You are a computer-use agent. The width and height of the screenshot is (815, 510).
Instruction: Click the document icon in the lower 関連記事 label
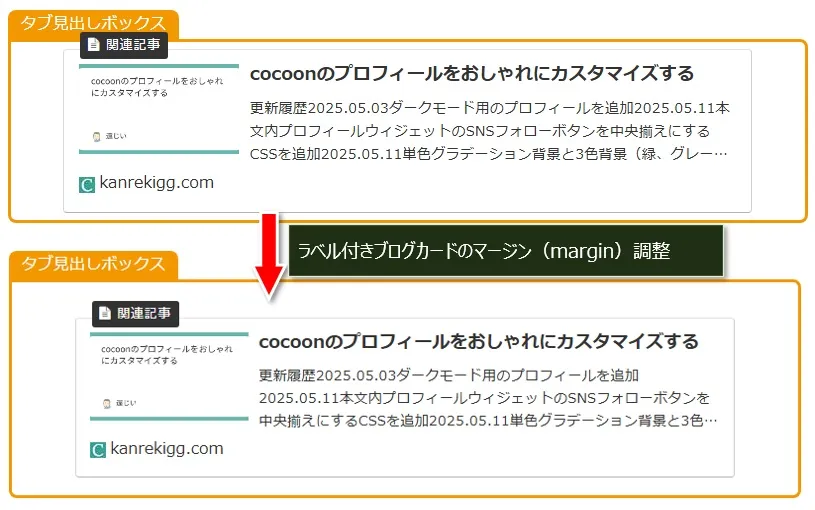(x=106, y=313)
